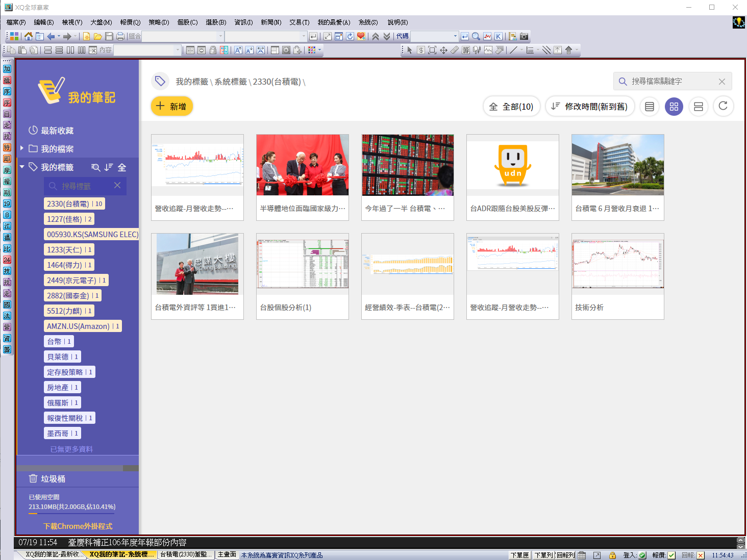The width and height of the screenshot is (747, 560).
Task: Toggle the 報價 checkbox in status bar
Action: coord(671,555)
